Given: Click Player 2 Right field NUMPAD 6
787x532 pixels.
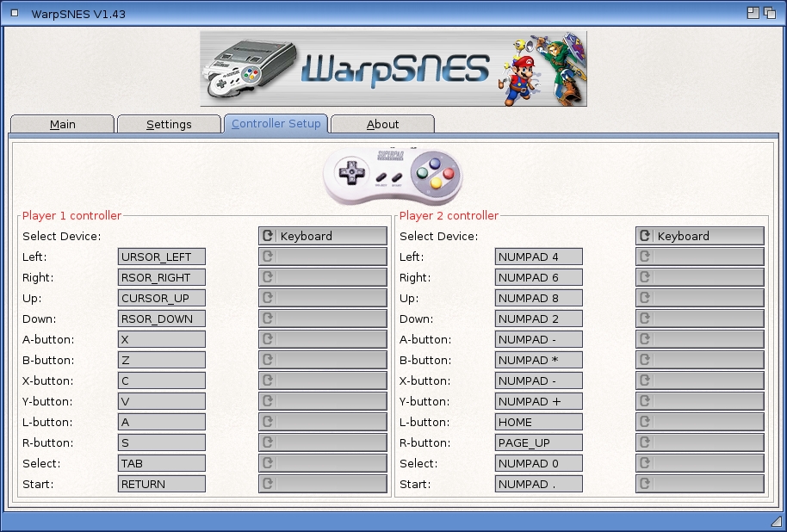Looking at the screenshot, I should [538, 277].
